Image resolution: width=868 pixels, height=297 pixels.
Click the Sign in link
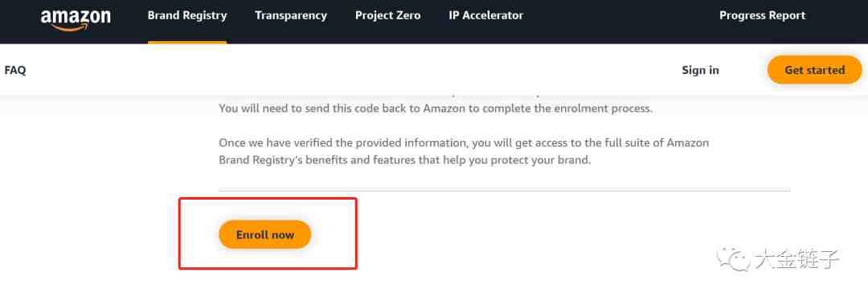tap(700, 70)
